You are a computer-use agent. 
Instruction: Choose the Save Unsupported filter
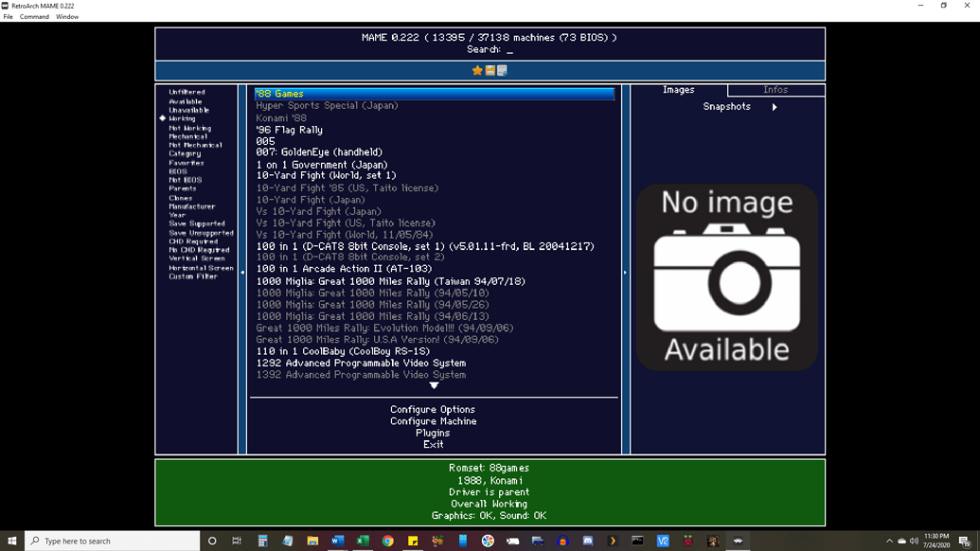click(201, 233)
